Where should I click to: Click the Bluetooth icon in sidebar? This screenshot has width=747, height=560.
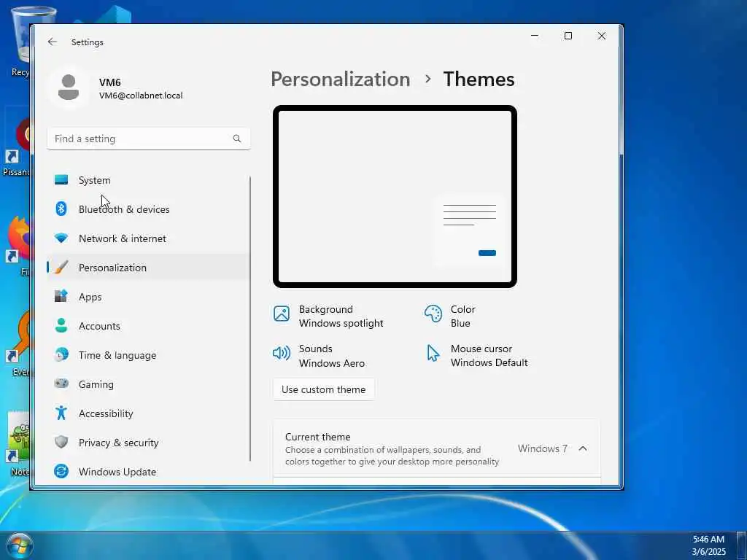[61, 209]
